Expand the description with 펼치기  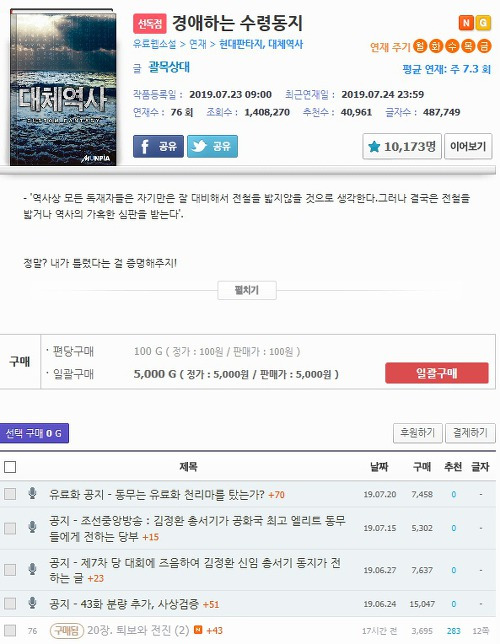point(247,290)
